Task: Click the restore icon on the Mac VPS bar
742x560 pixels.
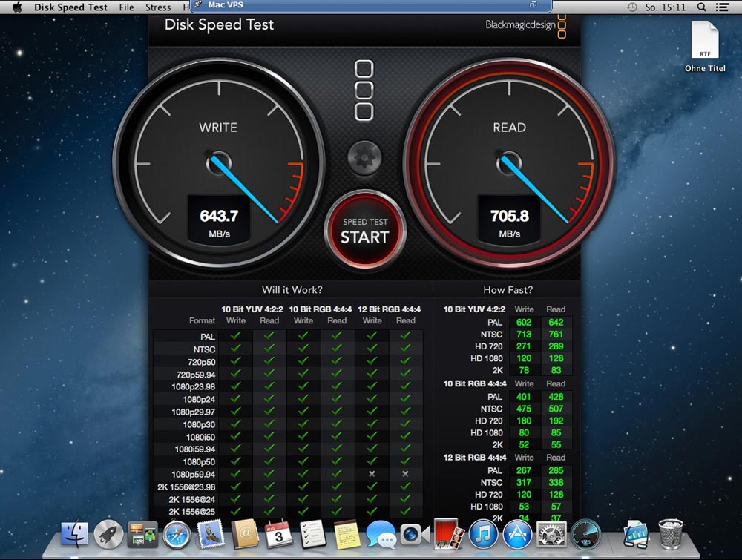Action: [533, 4]
